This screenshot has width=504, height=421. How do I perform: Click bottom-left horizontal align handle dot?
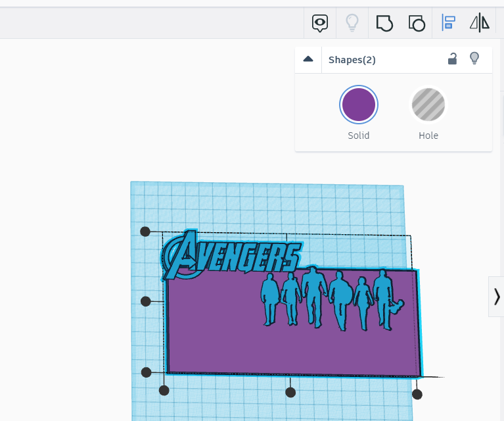pyautogui.click(x=164, y=391)
